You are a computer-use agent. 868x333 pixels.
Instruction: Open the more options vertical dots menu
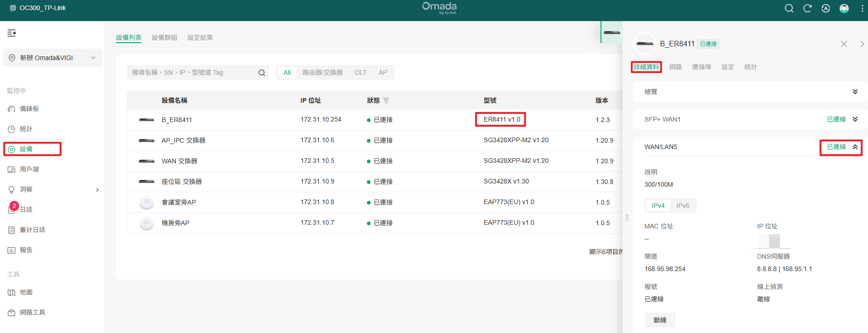click(862, 8)
